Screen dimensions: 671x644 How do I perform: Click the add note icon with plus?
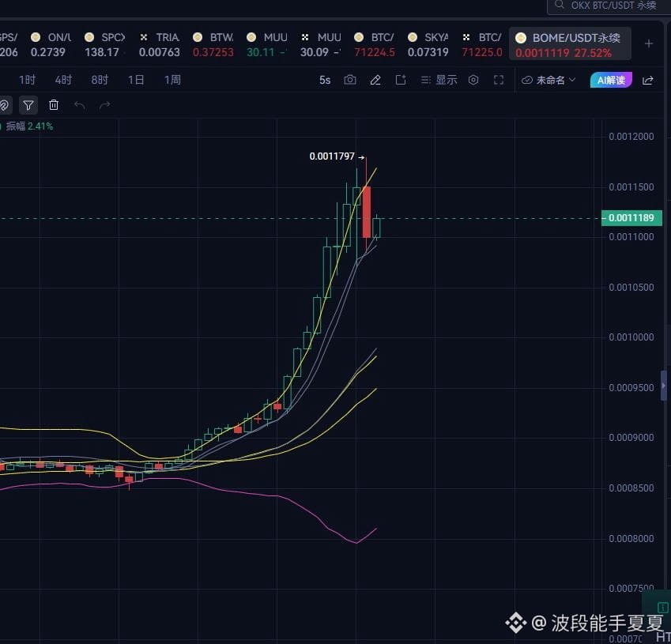tap(401, 80)
